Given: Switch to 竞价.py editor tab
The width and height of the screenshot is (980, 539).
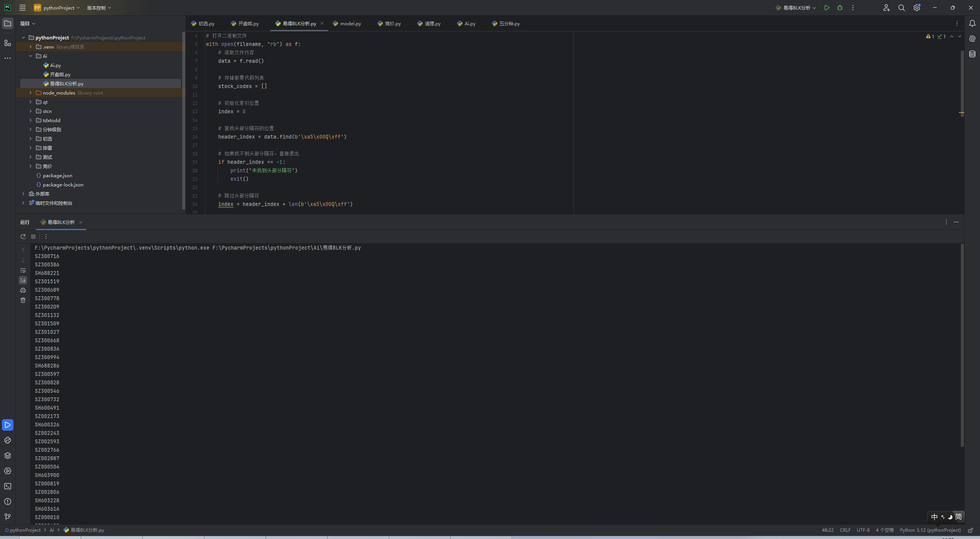Looking at the screenshot, I should [389, 23].
